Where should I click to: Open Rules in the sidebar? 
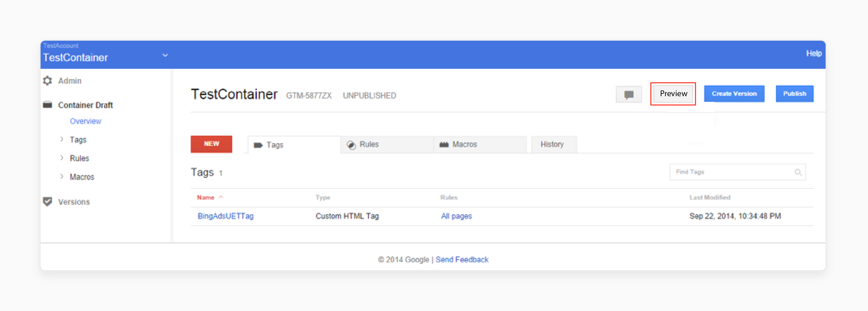(80, 158)
